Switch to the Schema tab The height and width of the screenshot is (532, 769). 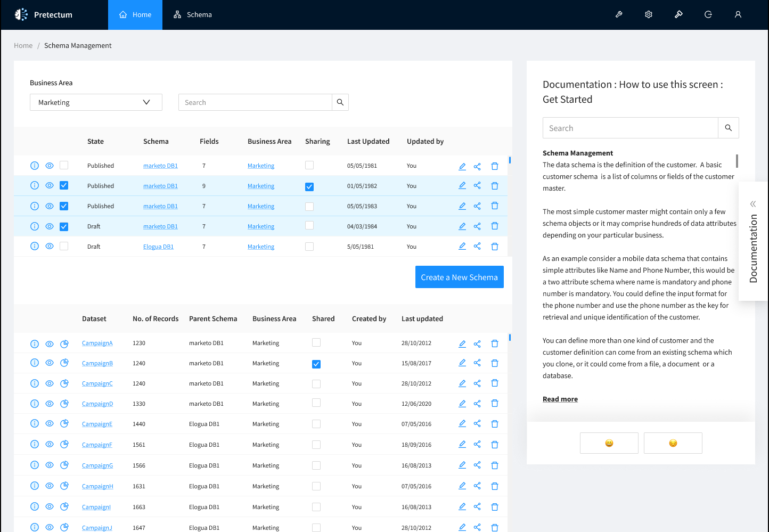click(x=193, y=15)
